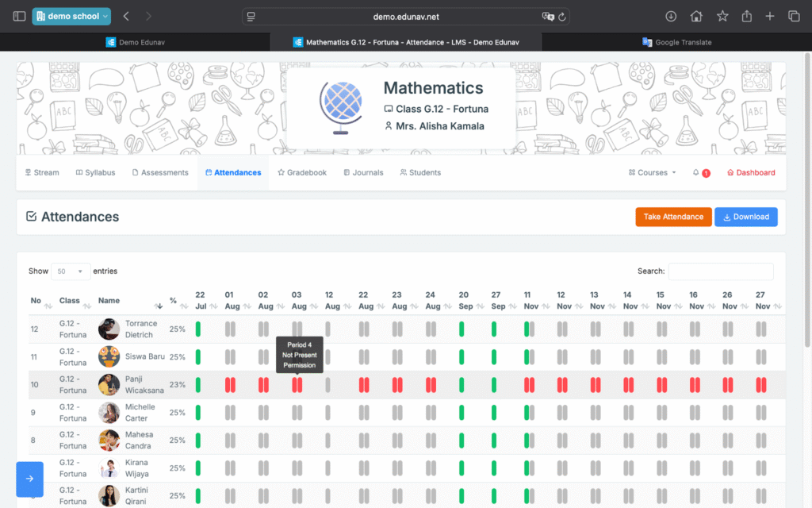This screenshot has width=812, height=508.
Task: Click the browser home icon
Action: [696, 16]
